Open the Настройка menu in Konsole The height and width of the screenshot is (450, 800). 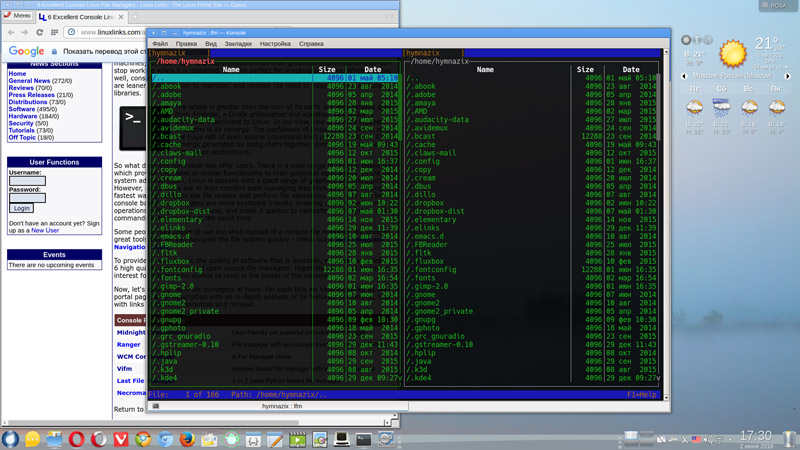tap(275, 44)
